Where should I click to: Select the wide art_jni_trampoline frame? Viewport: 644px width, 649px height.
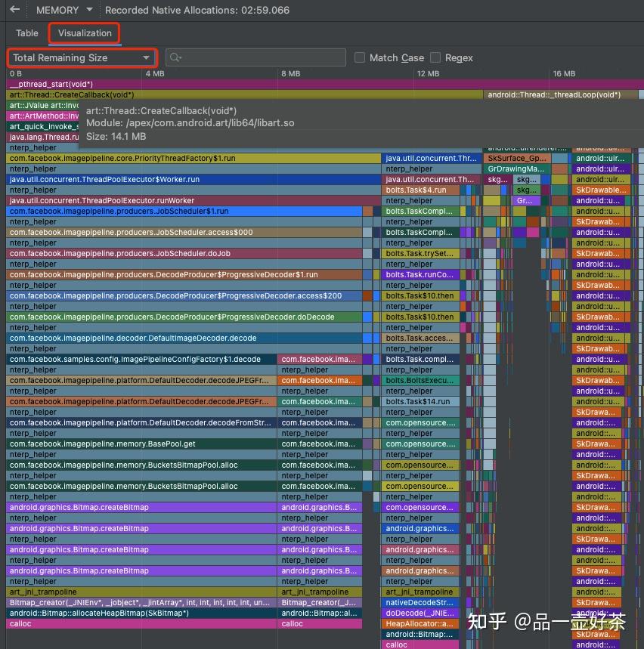(x=141, y=592)
